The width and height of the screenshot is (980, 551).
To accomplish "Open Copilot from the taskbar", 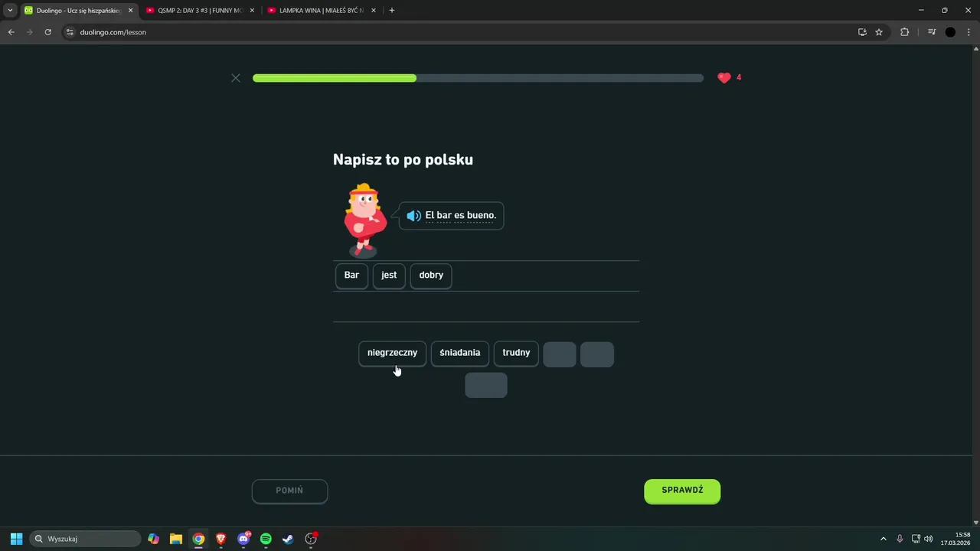I will [x=154, y=539].
